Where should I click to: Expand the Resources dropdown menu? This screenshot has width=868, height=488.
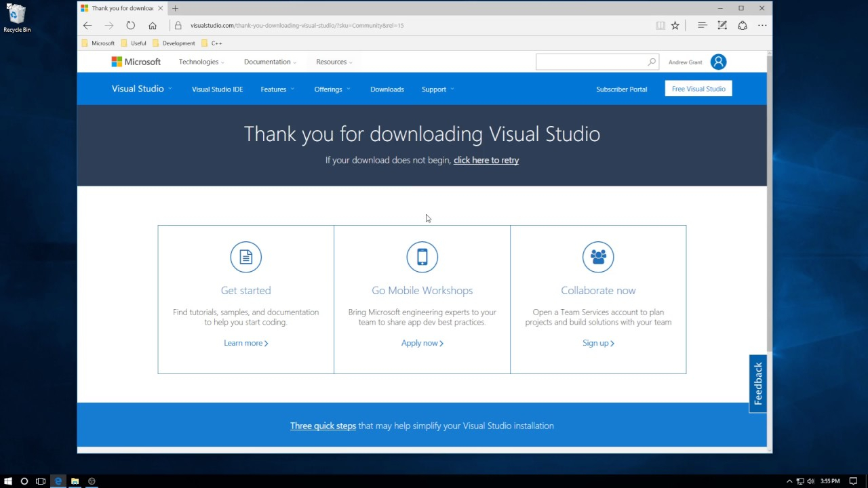tap(334, 62)
